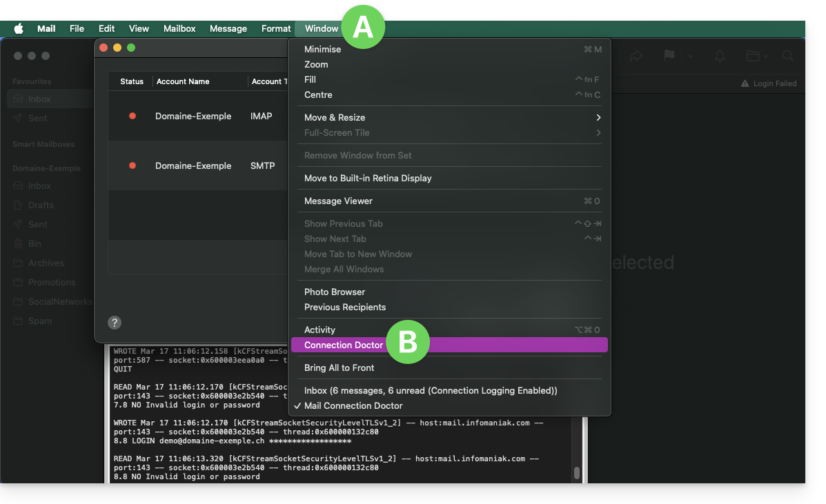Image resolution: width=826 pixels, height=504 pixels.
Task: Click the Search magnifier icon
Action: 787,56
